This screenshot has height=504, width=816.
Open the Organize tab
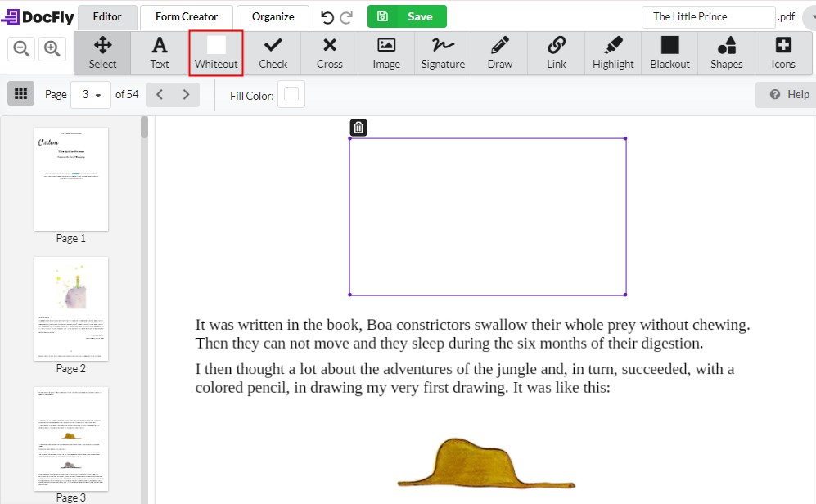pos(273,16)
